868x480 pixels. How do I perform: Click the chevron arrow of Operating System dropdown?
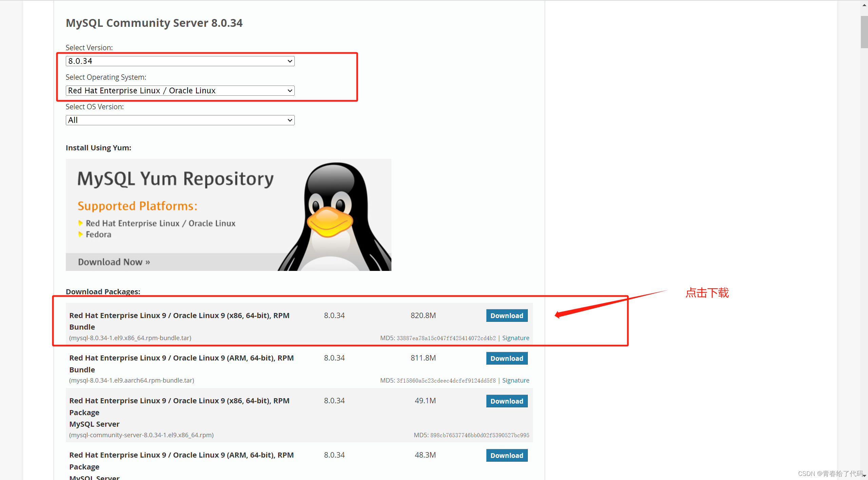[x=290, y=91]
